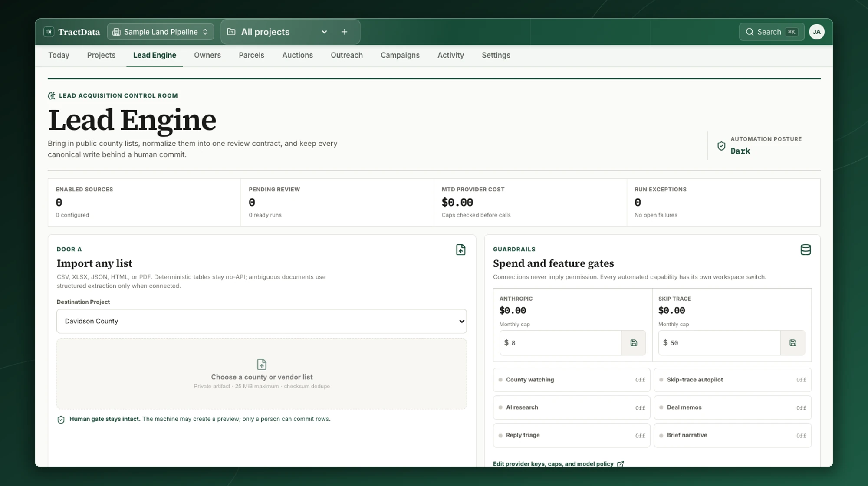Add a new project with the plus icon
The image size is (868, 486).
tap(344, 32)
